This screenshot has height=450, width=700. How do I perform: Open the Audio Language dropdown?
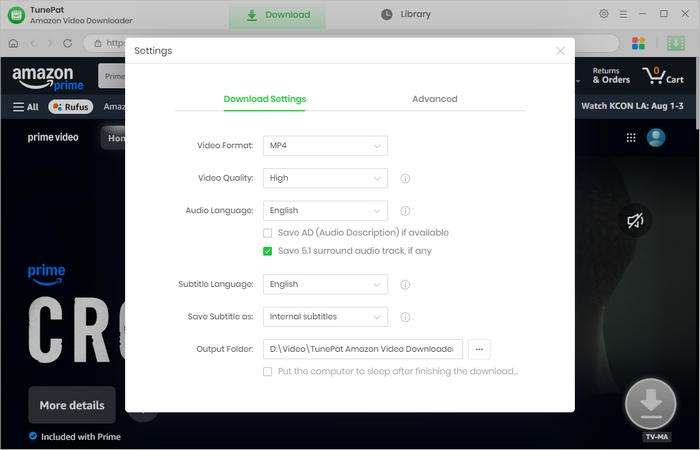[325, 211]
